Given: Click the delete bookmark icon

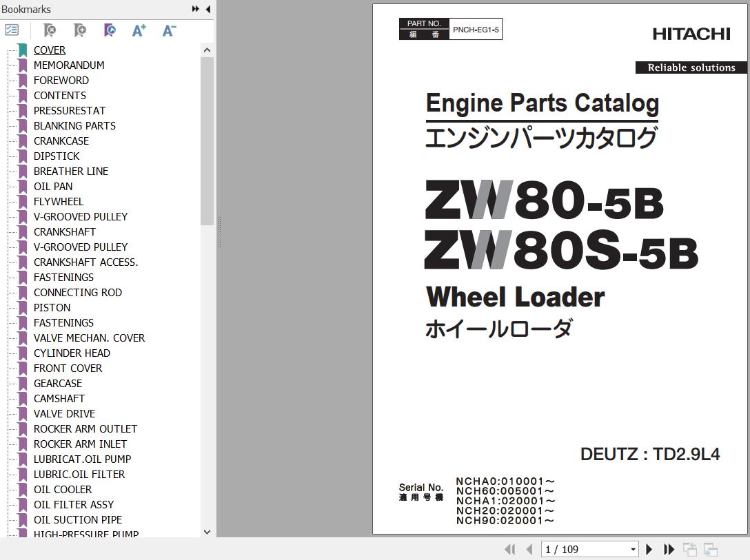Looking at the screenshot, I should click(x=49, y=30).
